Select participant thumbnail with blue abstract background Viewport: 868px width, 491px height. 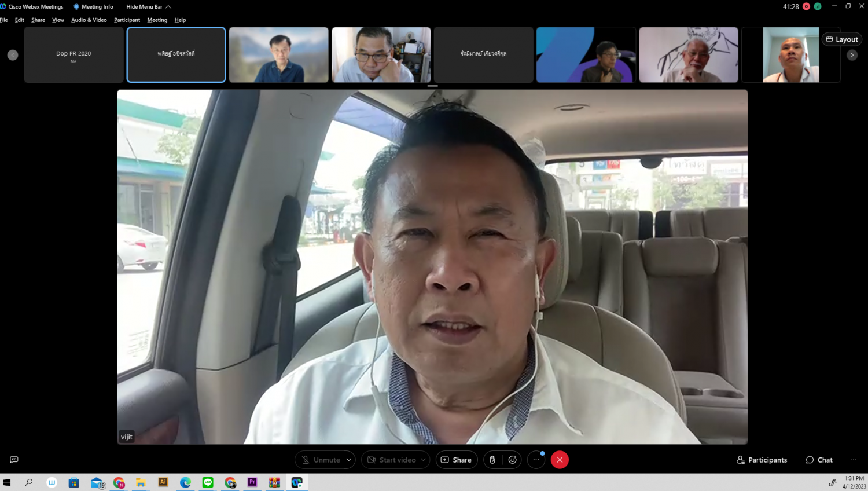pos(586,55)
